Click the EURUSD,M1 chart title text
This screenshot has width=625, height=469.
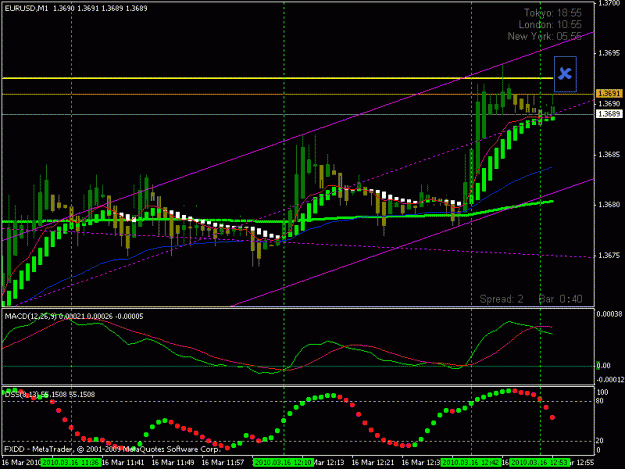tap(26, 8)
